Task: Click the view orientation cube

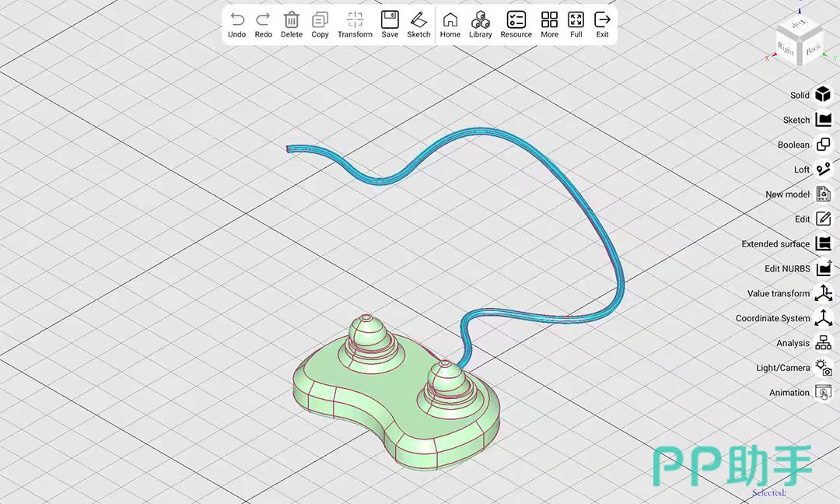Action: click(x=797, y=44)
